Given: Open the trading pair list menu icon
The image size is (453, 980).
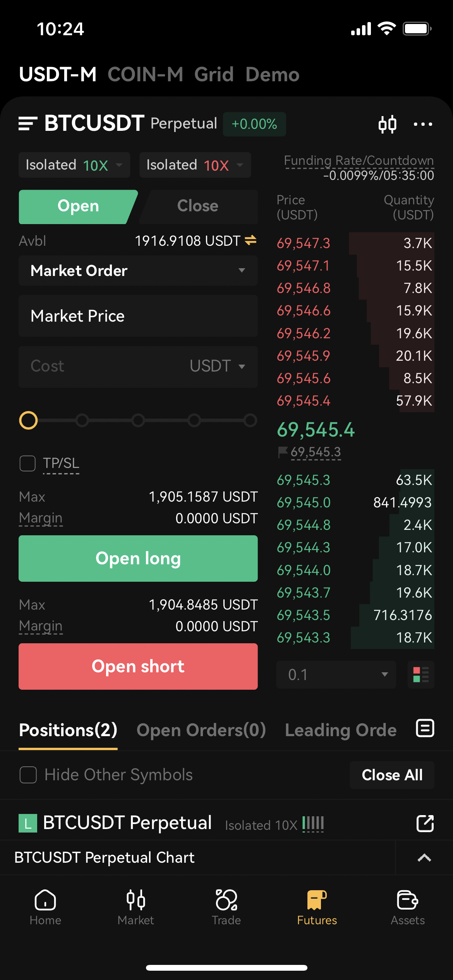Looking at the screenshot, I should (x=28, y=124).
